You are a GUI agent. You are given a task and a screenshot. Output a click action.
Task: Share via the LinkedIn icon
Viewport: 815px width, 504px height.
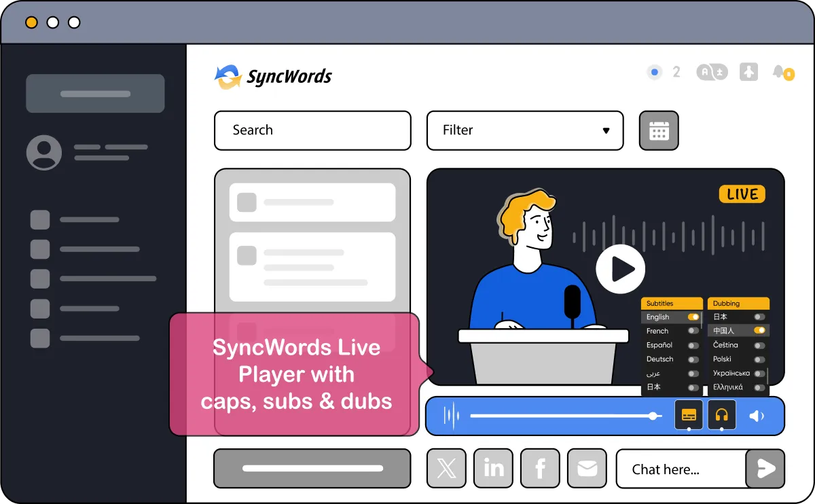coord(493,468)
